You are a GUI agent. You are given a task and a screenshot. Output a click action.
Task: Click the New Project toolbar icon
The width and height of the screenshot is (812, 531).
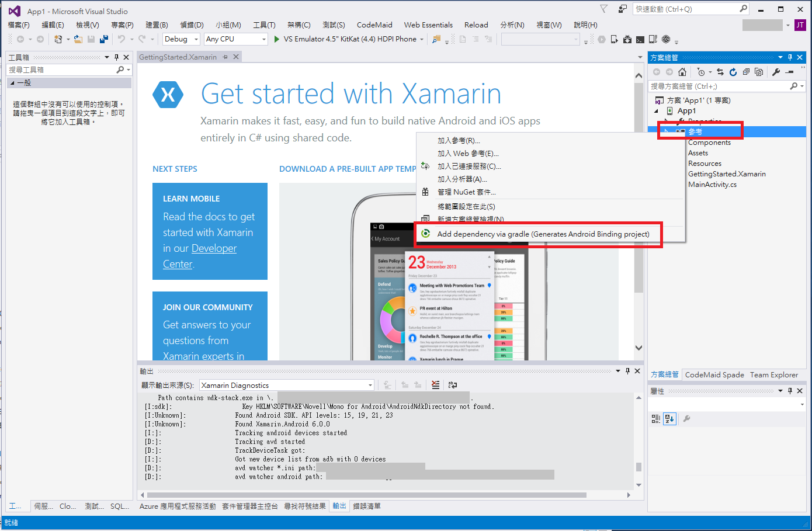click(58, 39)
